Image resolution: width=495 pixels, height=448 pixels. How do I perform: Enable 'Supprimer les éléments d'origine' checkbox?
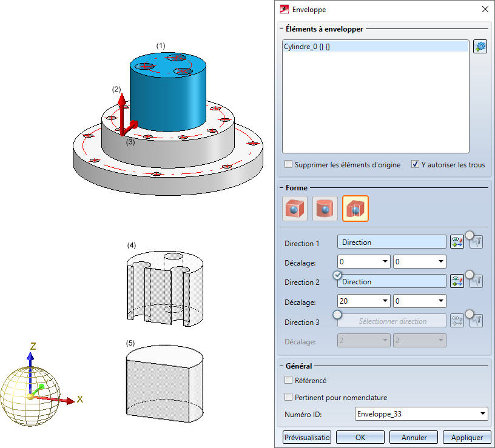[289, 164]
